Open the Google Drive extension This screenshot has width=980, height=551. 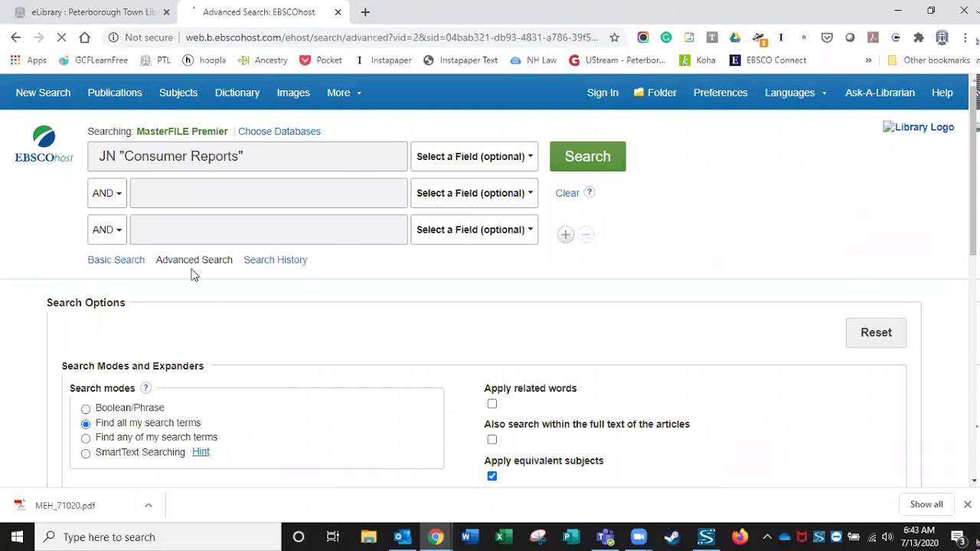(x=735, y=37)
